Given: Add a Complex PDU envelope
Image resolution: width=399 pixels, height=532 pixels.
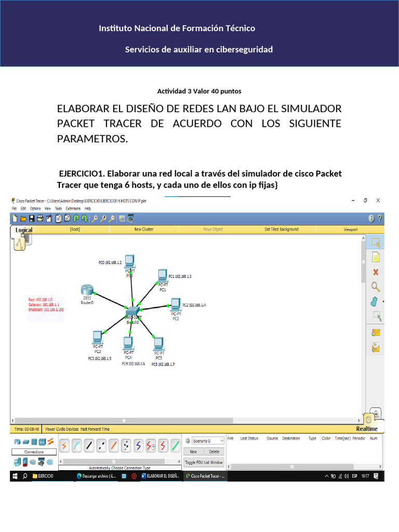Looking at the screenshot, I should (x=376, y=348).
